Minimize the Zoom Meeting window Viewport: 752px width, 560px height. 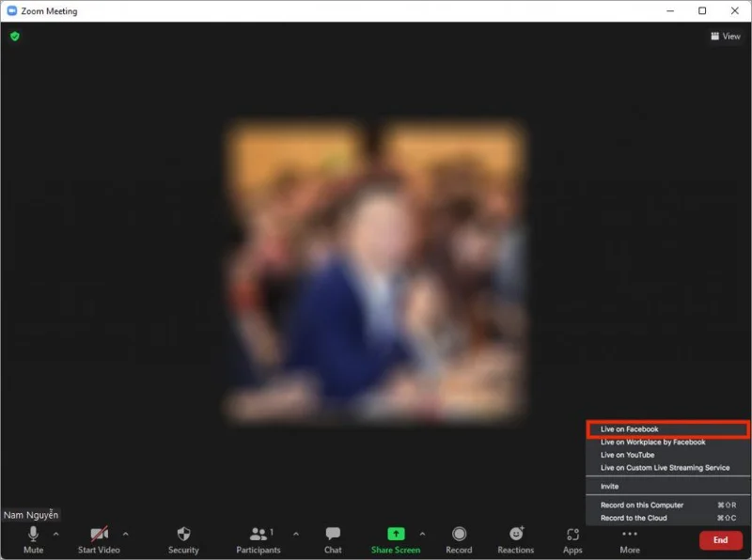click(x=670, y=10)
